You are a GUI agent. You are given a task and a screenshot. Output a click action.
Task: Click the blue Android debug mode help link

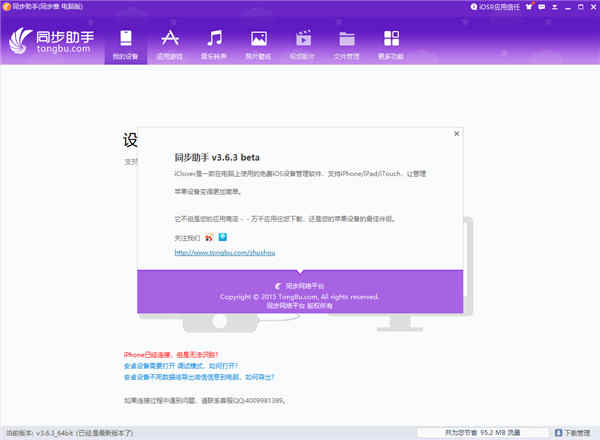[181, 366]
